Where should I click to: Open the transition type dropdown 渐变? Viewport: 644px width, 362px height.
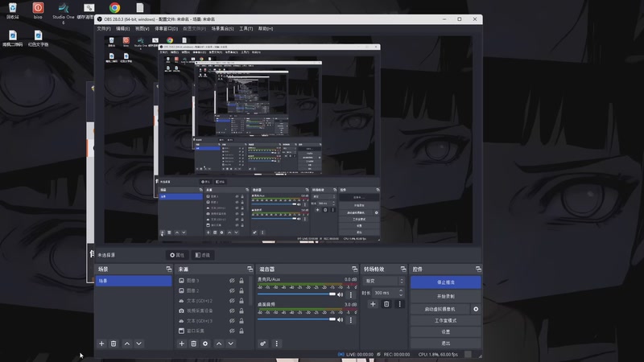(x=384, y=281)
